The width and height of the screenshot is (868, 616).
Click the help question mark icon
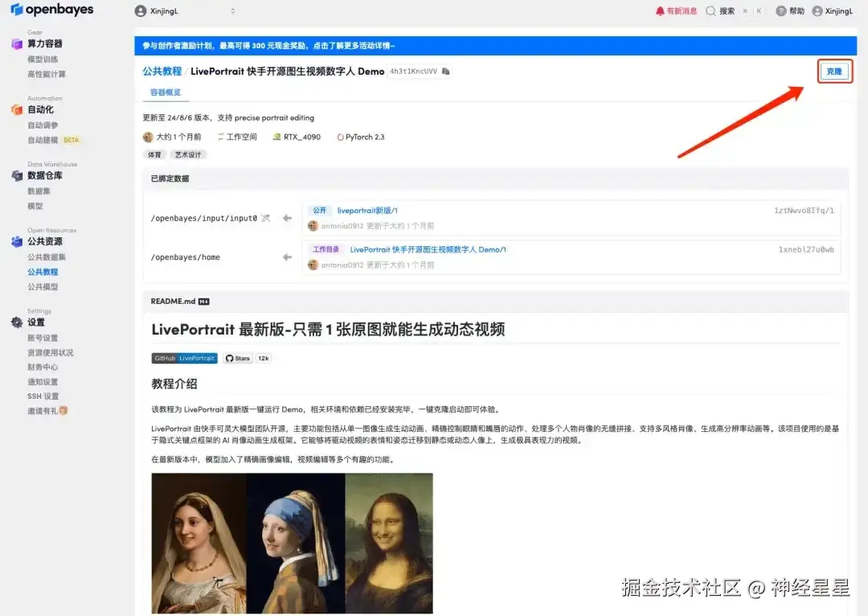[x=780, y=11]
